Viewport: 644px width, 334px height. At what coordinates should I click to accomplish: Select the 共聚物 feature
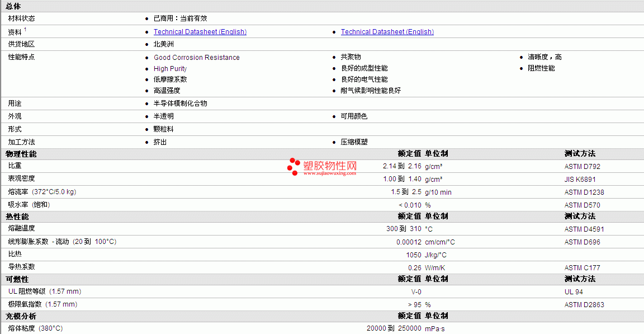click(351, 57)
